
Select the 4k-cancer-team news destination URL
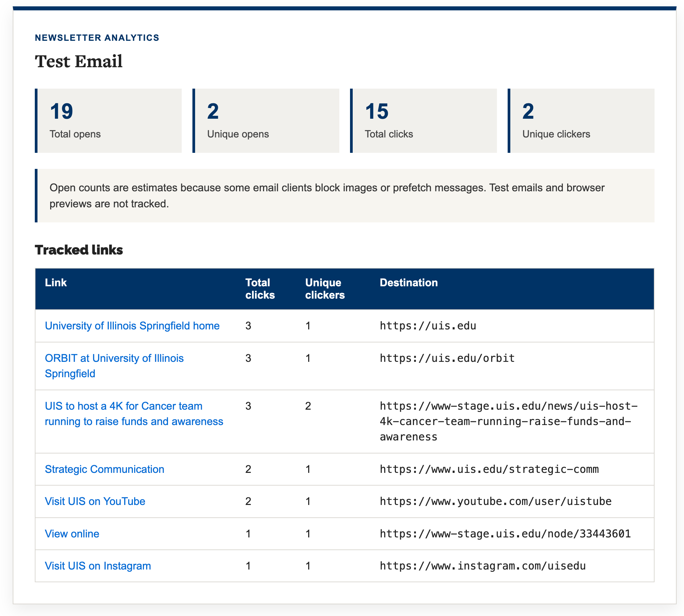(508, 421)
